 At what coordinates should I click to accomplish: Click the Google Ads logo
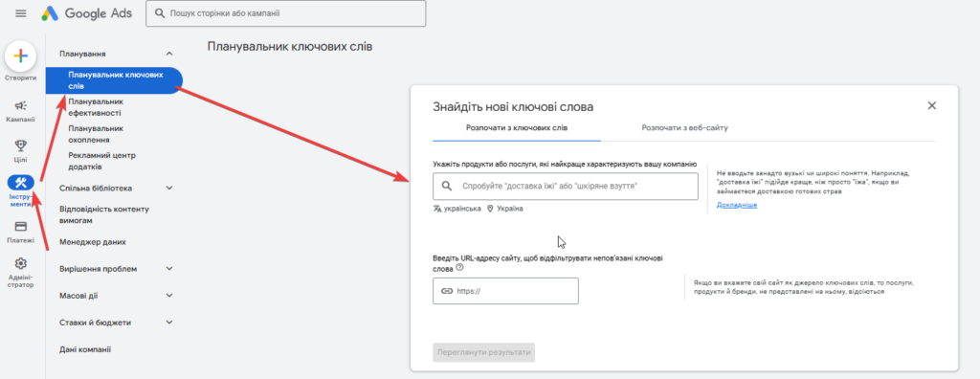pyautogui.click(x=87, y=13)
